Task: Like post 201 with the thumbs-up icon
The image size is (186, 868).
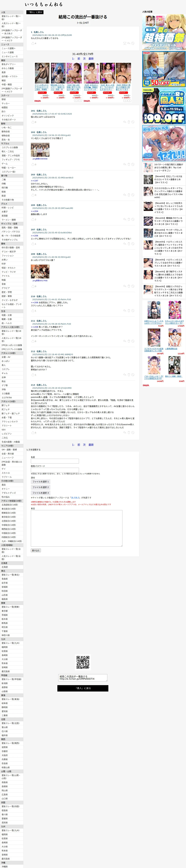Action: pyautogui.click(x=33, y=122)
